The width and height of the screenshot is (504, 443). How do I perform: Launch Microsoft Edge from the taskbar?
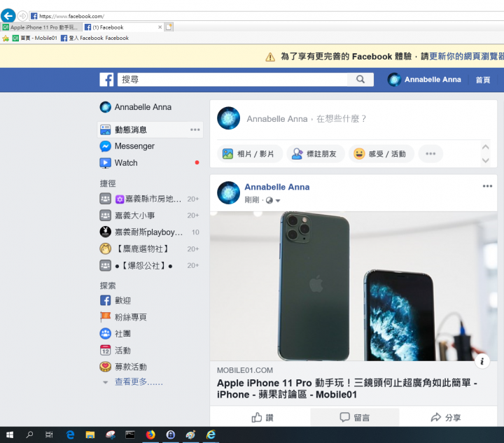(x=70, y=435)
